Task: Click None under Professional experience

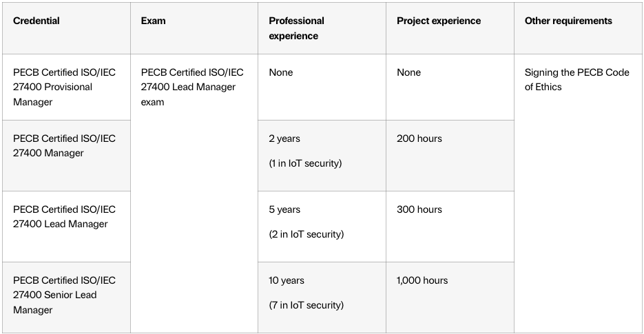Action: [281, 72]
